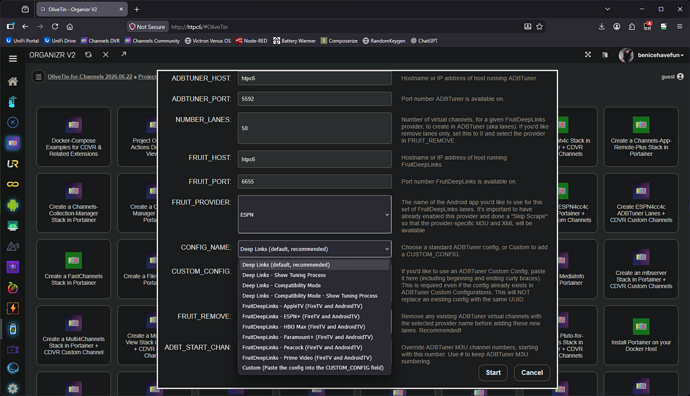The height and width of the screenshot is (396, 690).
Task: Open the FRUIT_PROVIDER dropdown showing ESPN
Action: pyautogui.click(x=315, y=214)
